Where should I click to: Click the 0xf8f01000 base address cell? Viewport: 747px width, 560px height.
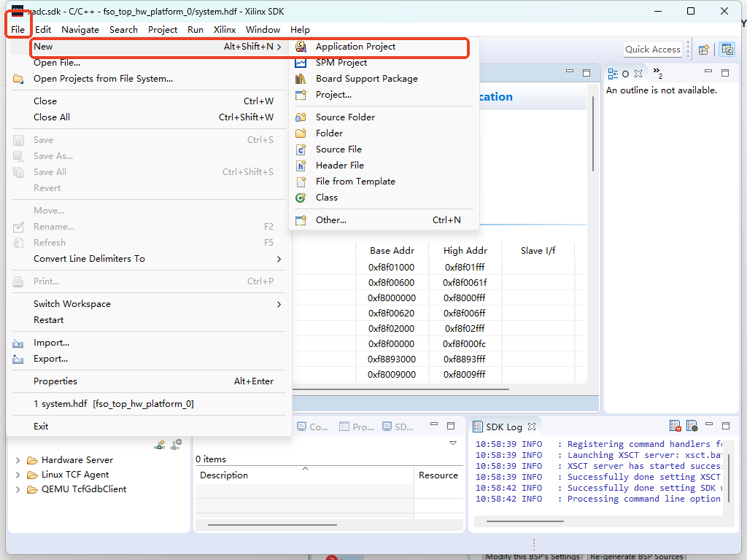tap(392, 268)
